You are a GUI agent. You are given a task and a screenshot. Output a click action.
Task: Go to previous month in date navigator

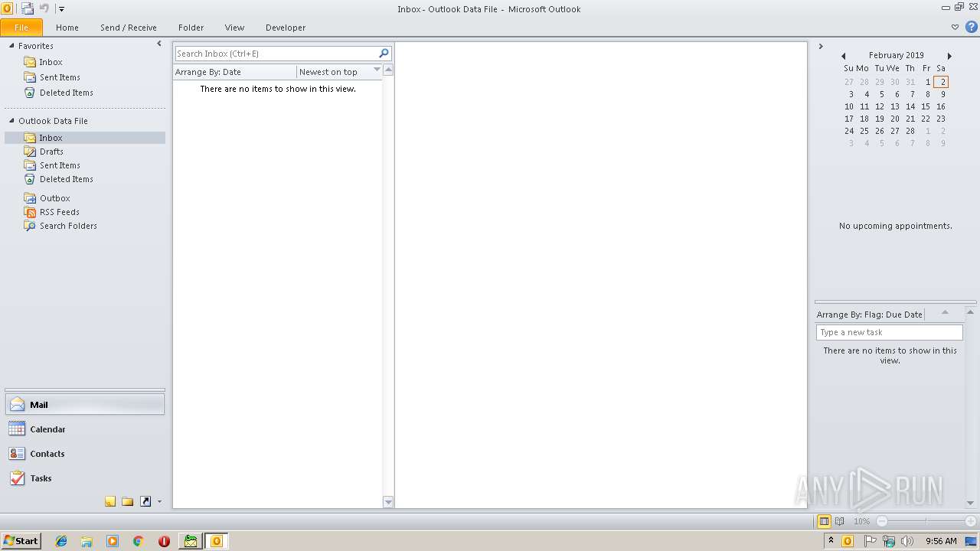click(x=844, y=56)
